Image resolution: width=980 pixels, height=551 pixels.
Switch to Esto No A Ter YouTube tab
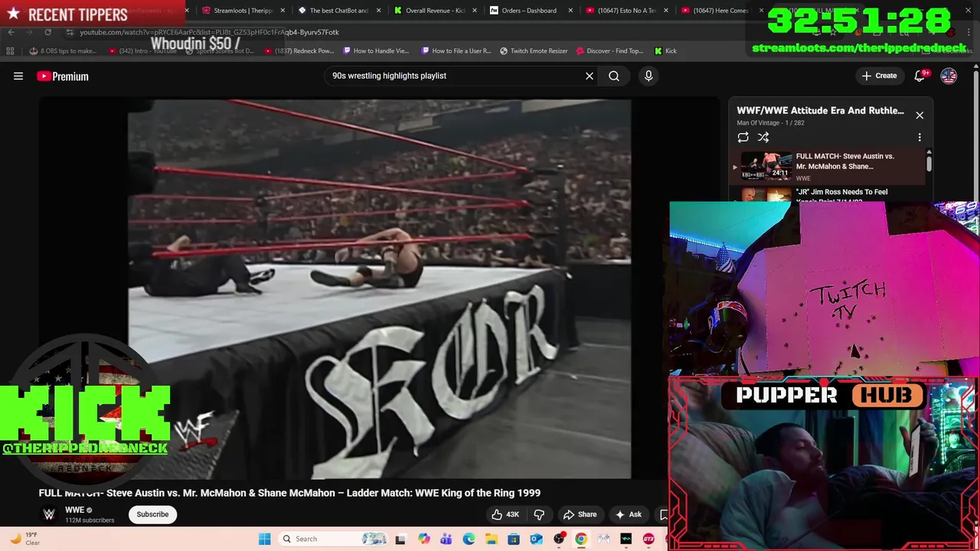point(621,11)
